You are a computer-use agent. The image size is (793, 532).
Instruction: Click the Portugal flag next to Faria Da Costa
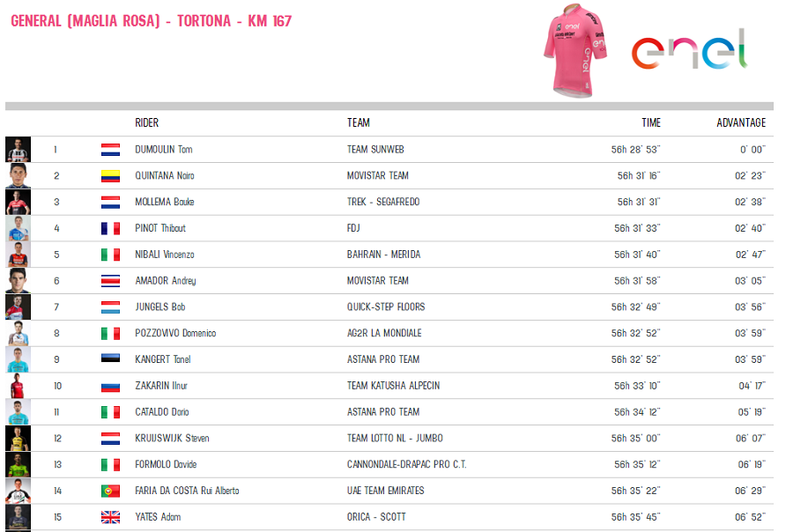(x=110, y=491)
